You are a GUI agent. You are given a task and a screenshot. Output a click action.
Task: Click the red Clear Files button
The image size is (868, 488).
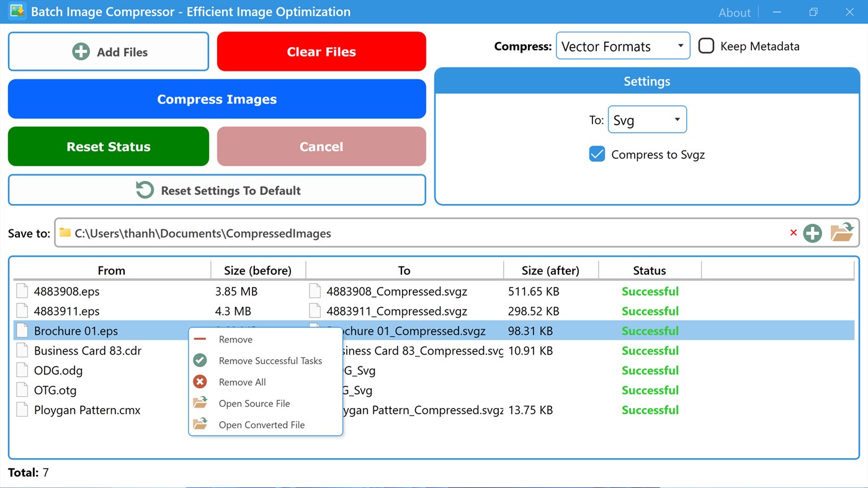coord(321,51)
